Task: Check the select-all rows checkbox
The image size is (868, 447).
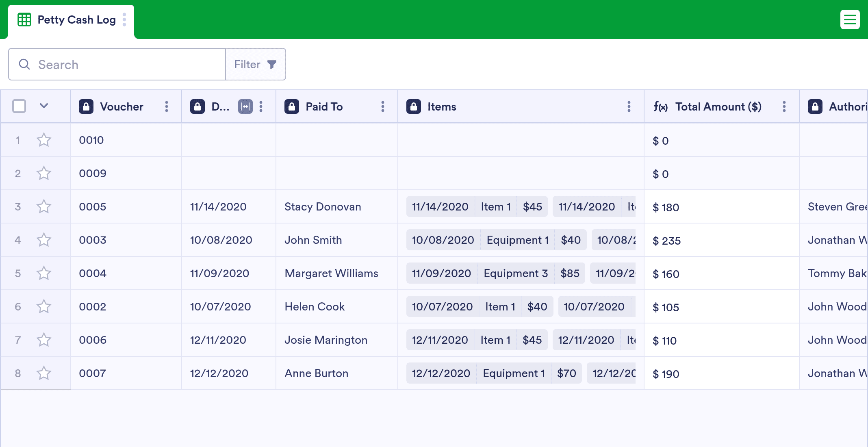Action: click(19, 106)
